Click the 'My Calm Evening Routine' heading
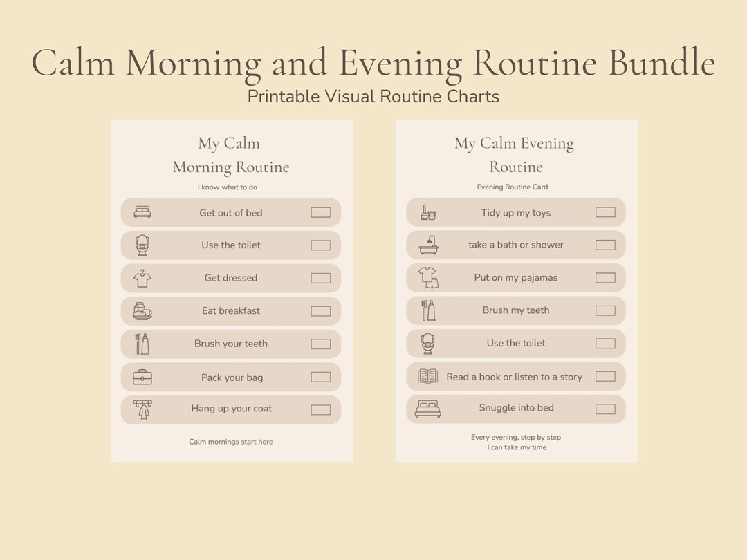This screenshot has height=560, width=747. (x=515, y=156)
